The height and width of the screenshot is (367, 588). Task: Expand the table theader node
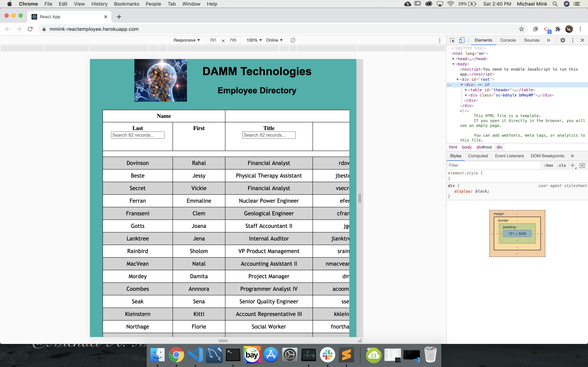[x=466, y=90]
